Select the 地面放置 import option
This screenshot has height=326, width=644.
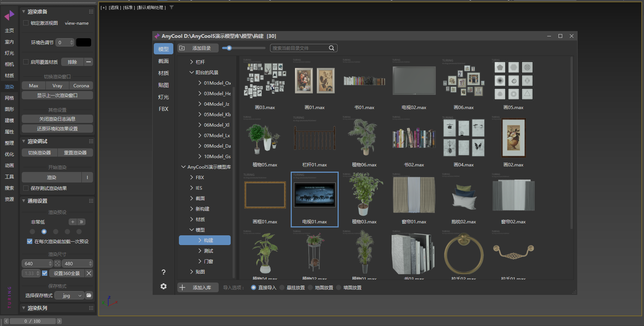[311, 287]
